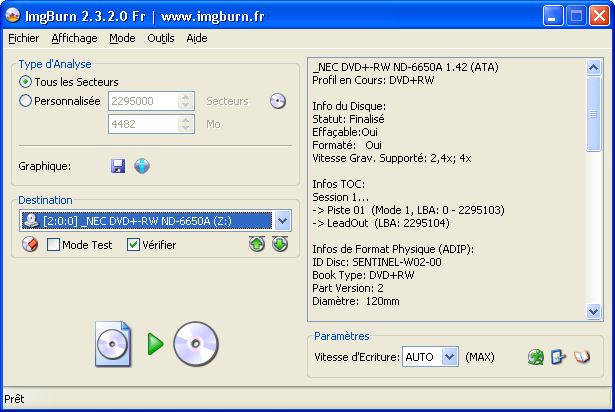This screenshot has width=615, height=412.
Task: Open the Mode menu
Action: (122, 38)
